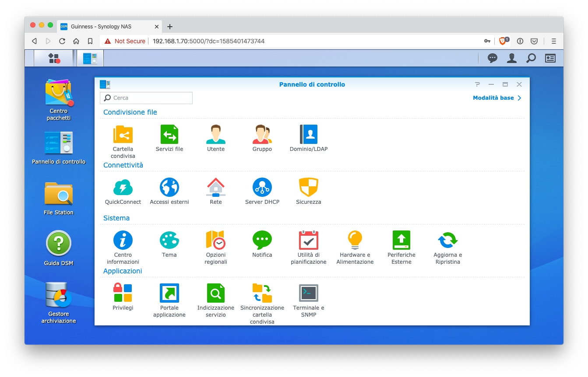588x377 pixels.
Task: Open the browser hamburger menu
Action: coord(554,41)
